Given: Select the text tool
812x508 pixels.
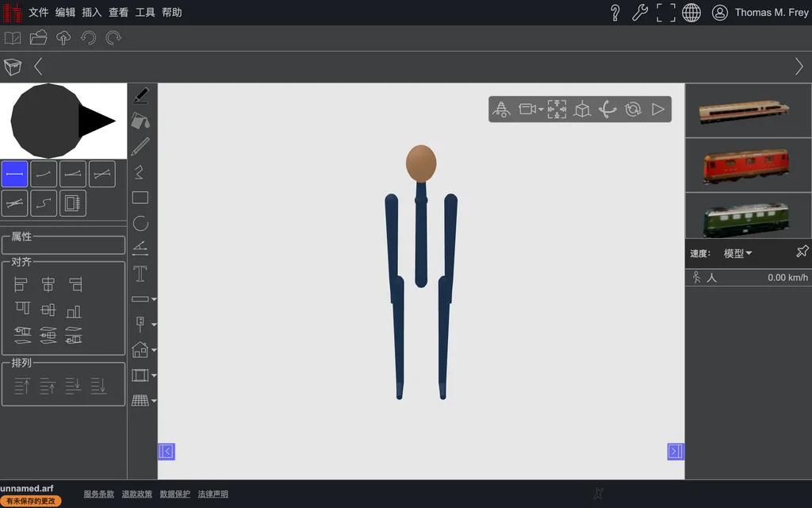Looking at the screenshot, I should click(x=140, y=274).
